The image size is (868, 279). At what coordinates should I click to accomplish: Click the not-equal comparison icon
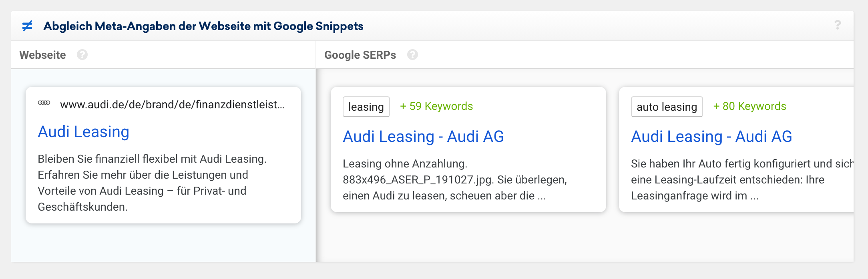[27, 26]
